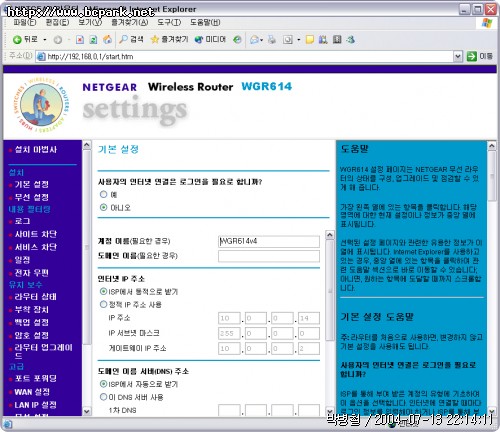Open the 도움말(H) menu

pos(205,22)
